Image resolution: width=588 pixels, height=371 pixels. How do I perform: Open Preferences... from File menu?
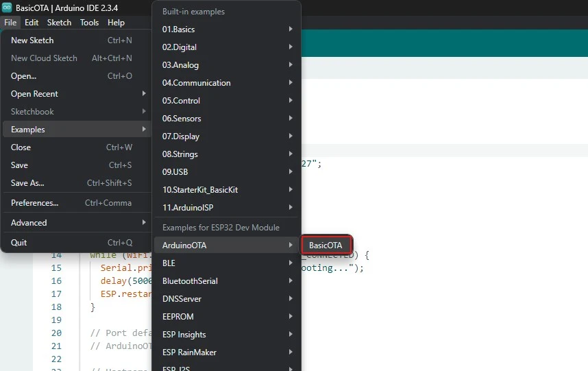77,202
